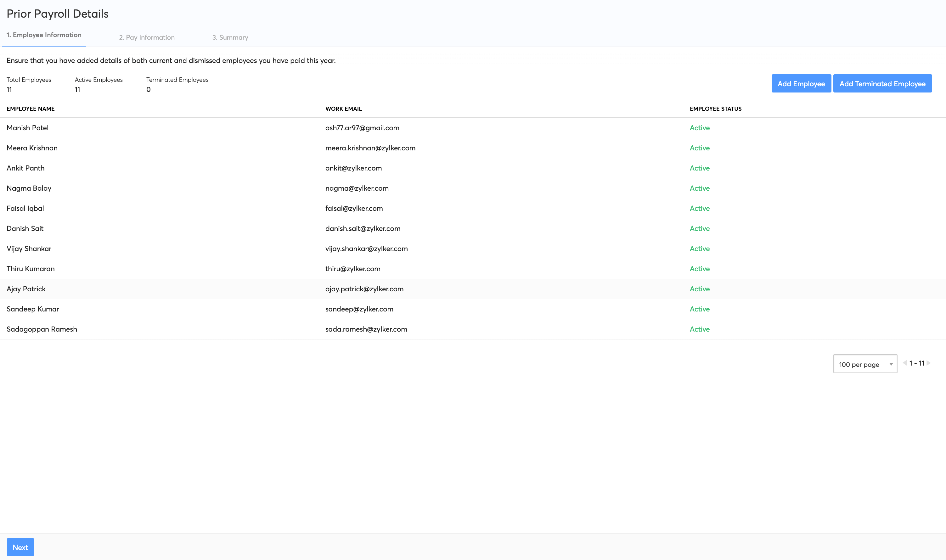
Task: Select the Employee Information tab
Action: (44, 35)
